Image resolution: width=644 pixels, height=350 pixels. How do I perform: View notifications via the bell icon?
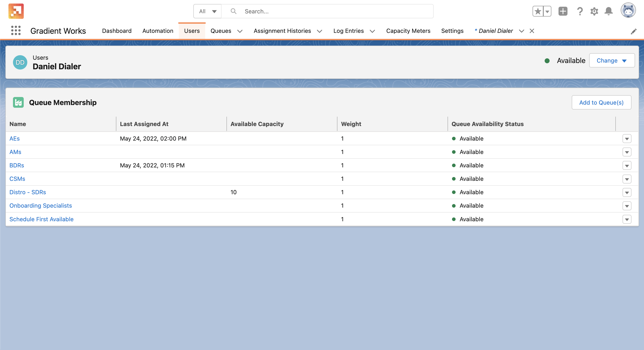pyautogui.click(x=608, y=11)
